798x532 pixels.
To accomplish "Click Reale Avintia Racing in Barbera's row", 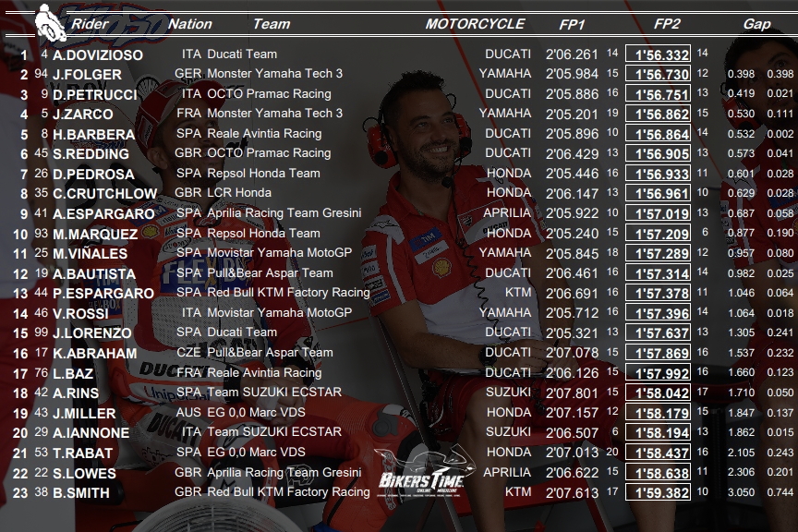I will point(264,133).
